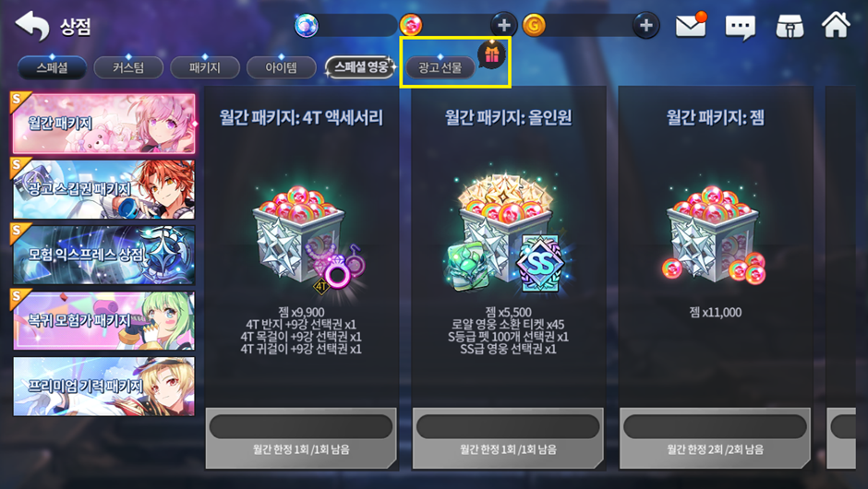
Task: Tap the gift box icon on 광고 선물
Action: tap(491, 54)
